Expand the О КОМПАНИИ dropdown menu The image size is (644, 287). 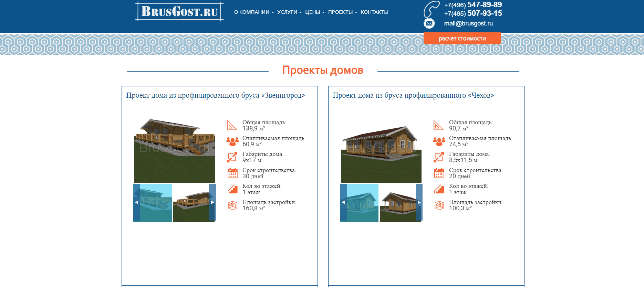click(x=254, y=12)
